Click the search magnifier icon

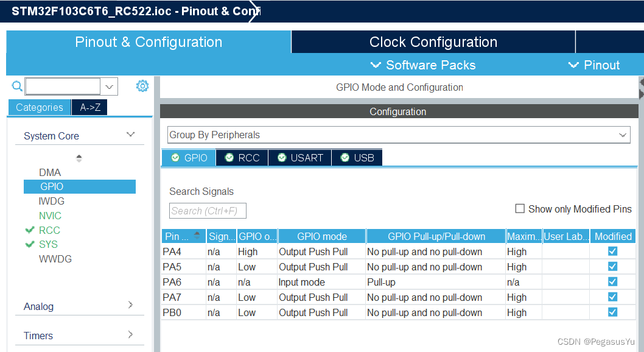tap(17, 86)
